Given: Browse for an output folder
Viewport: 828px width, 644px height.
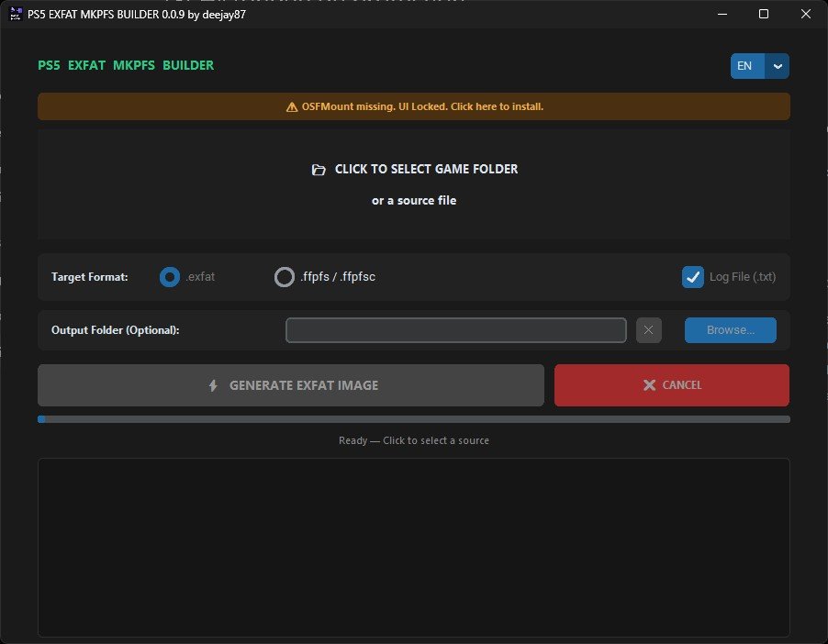Looking at the screenshot, I should click(731, 330).
